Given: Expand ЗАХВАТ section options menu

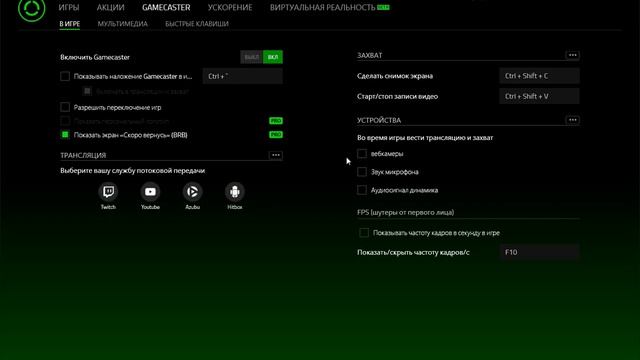Looking at the screenshot, I should click(x=573, y=55).
